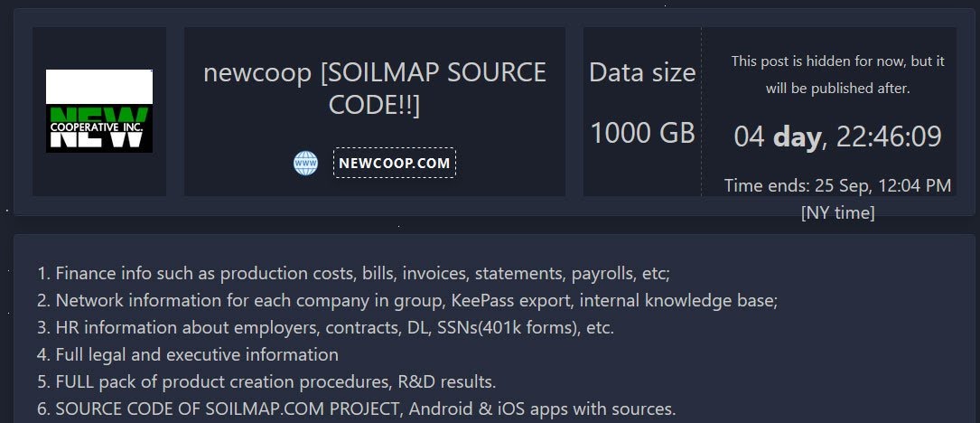Click the newcoop SOILMAP SOURCE CODE title

click(375, 88)
